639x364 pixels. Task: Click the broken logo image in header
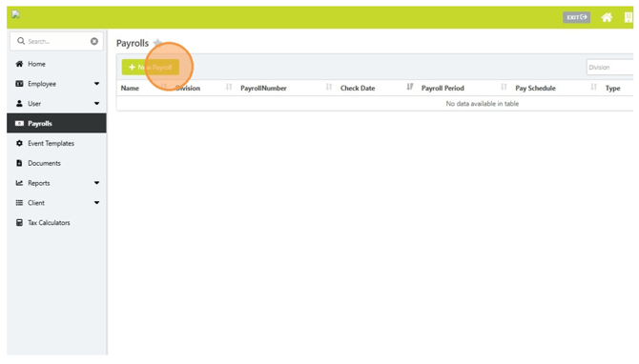point(15,14)
